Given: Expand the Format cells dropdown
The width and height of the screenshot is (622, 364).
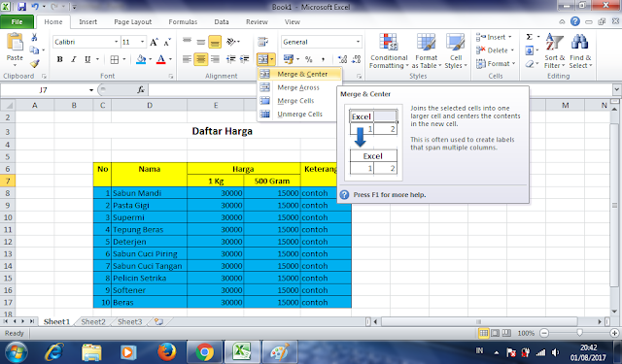Looking at the screenshot, I should coord(514,63).
